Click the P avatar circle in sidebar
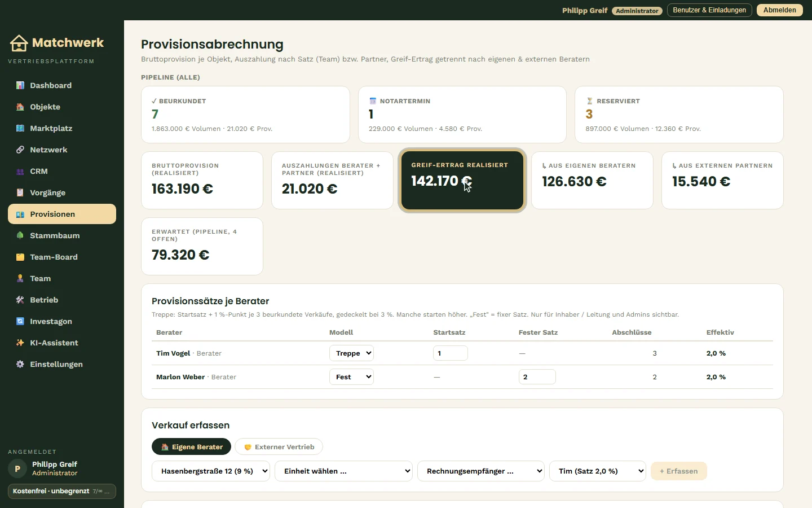This screenshot has height=508, width=812. coord(17,468)
